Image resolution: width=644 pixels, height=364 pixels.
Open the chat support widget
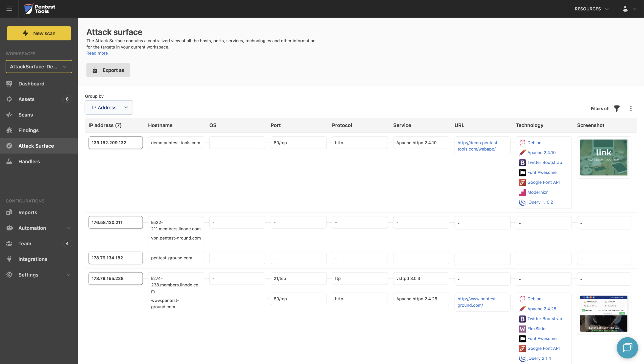pyautogui.click(x=627, y=348)
